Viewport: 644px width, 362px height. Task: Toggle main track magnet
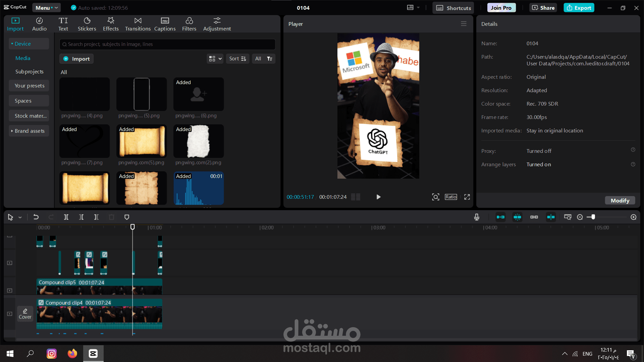500,217
